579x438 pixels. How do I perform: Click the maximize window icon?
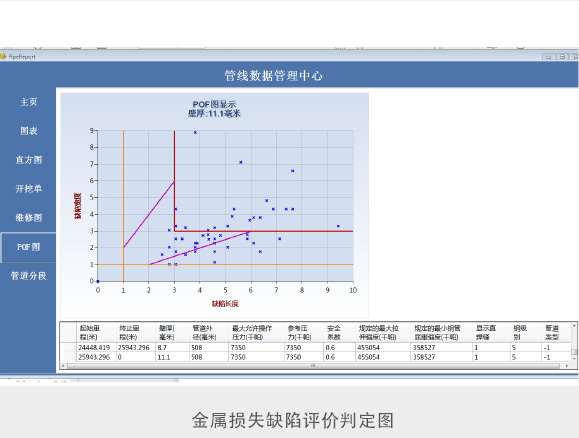click(562, 57)
